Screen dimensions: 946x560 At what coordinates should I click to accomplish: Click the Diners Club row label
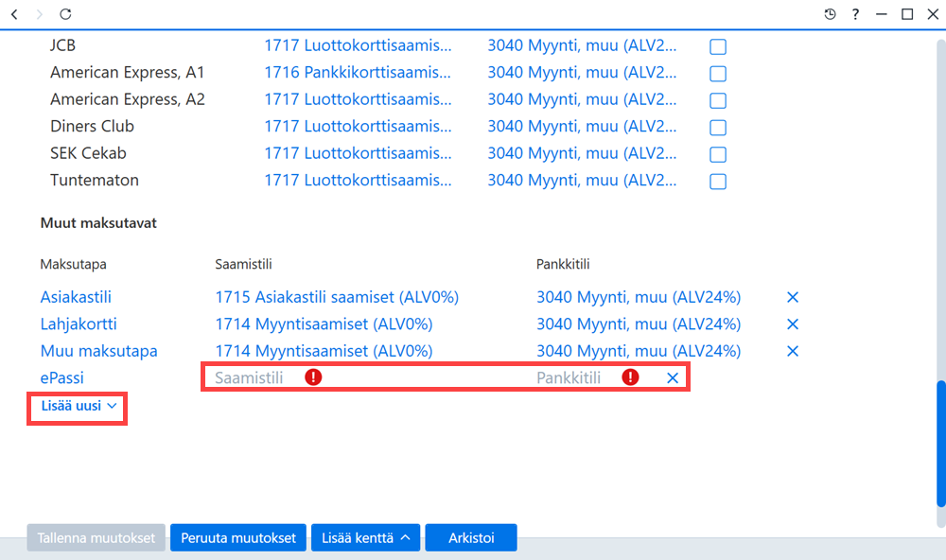92,126
